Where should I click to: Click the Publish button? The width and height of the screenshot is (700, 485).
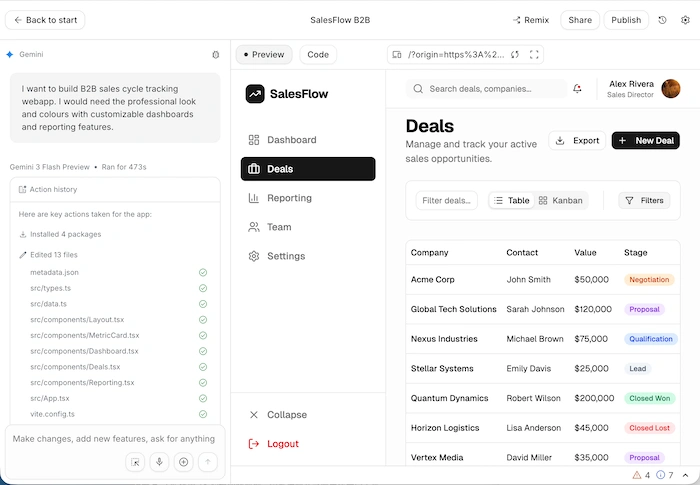[625, 20]
